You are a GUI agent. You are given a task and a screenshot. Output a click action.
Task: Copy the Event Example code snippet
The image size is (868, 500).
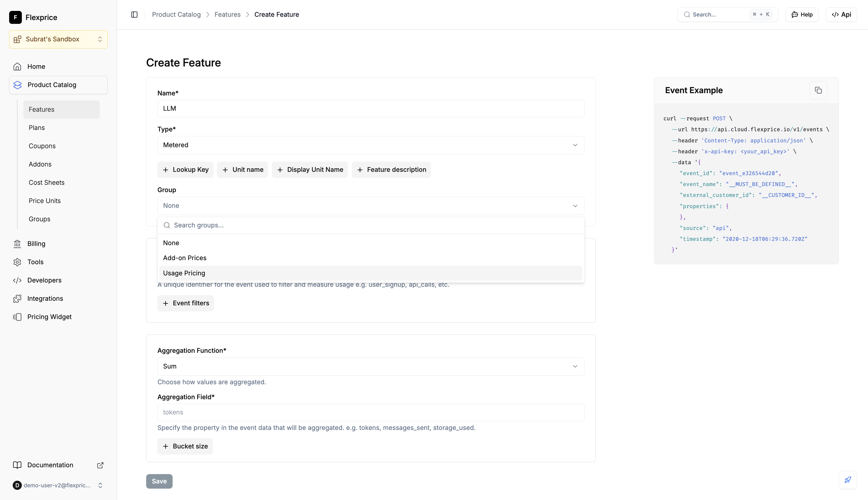(818, 90)
